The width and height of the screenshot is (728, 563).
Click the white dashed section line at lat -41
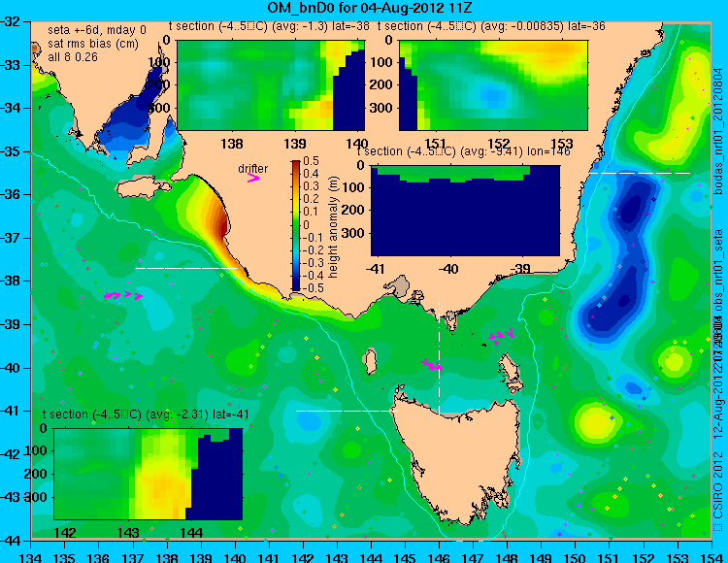point(347,411)
